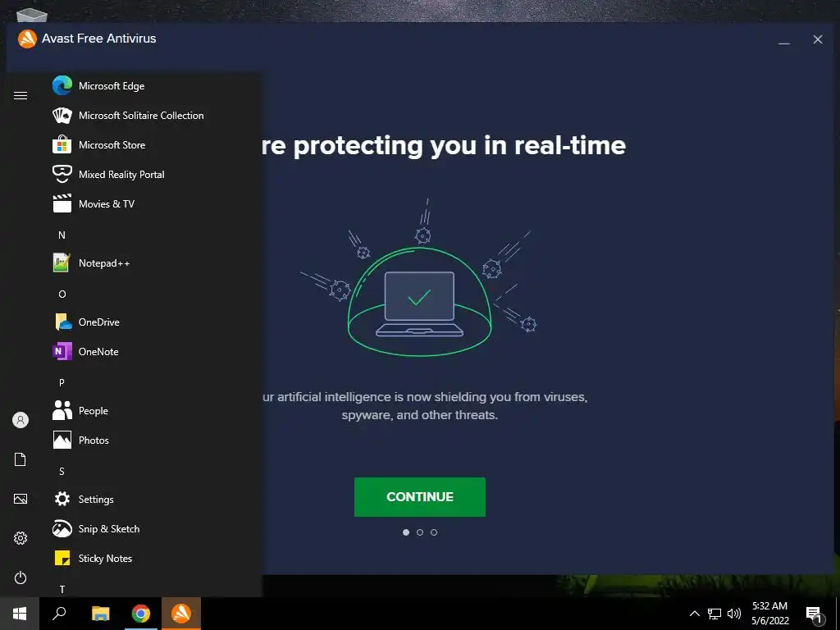Click the user account icon

[21, 420]
